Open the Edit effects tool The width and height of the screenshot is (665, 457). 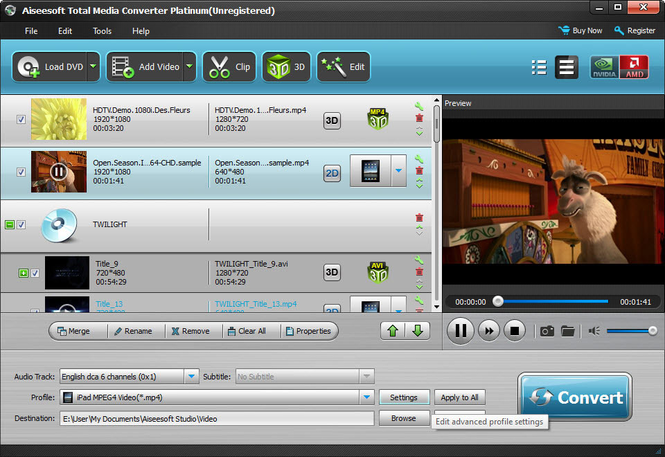coord(343,67)
